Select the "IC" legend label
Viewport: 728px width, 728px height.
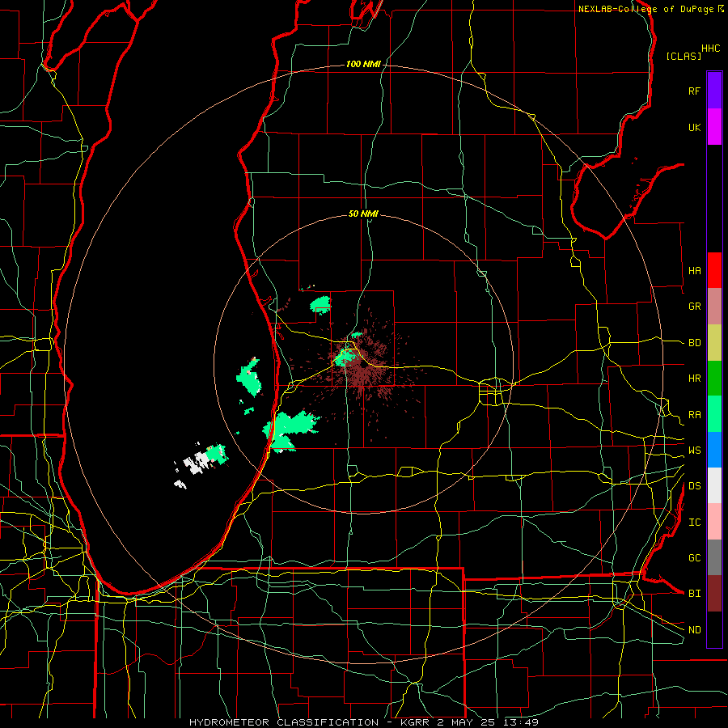tap(694, 523)
